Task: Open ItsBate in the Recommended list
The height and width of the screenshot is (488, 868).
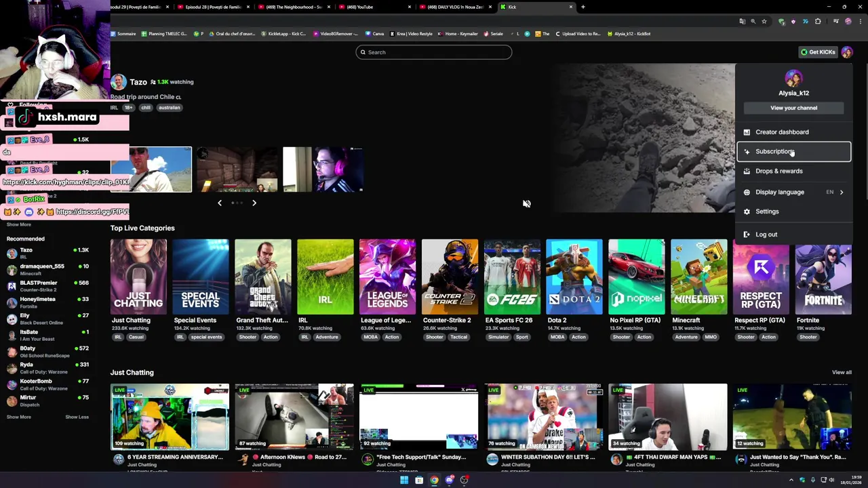Action: tap(47, 335)
